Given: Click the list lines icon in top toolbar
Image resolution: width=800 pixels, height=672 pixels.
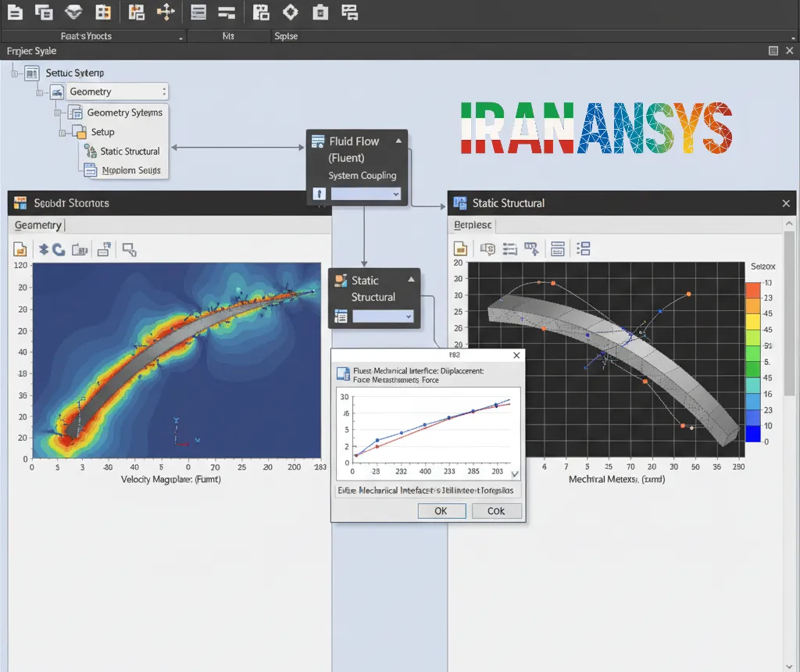Looking at the screenshot, I should 198,13.
